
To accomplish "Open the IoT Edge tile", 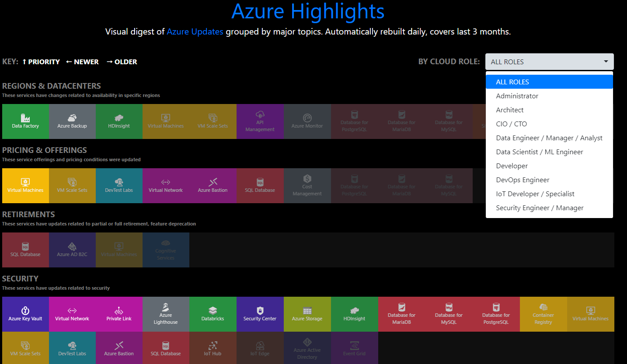I will click(x=260, y=348).
